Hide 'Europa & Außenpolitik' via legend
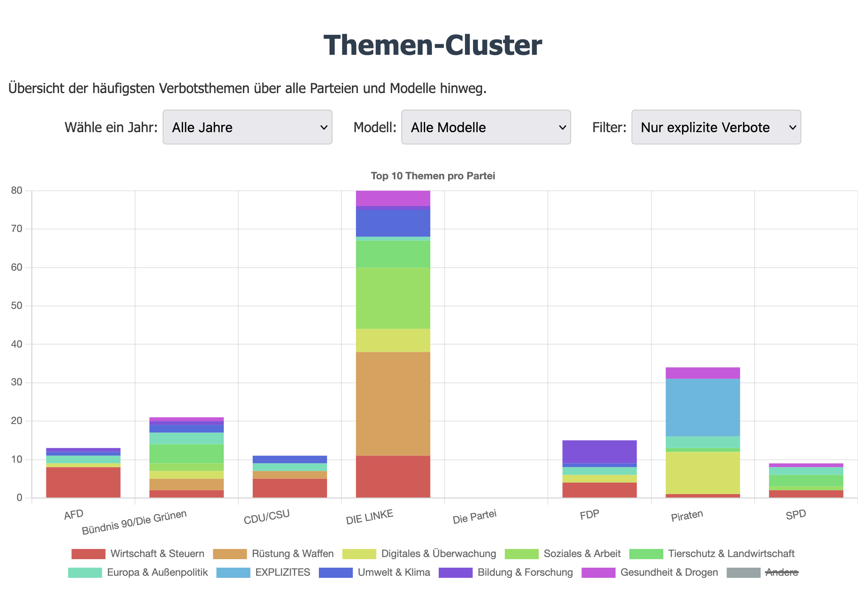Screen dimensions: 868x594 (x=157, y=572)
